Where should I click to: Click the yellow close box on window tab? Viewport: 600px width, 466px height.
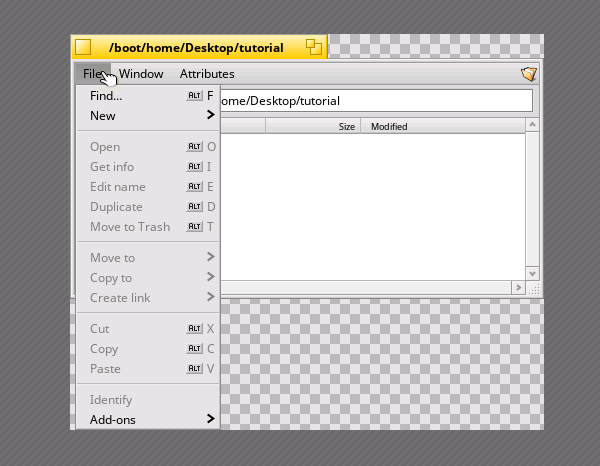[x=83, y=47]
